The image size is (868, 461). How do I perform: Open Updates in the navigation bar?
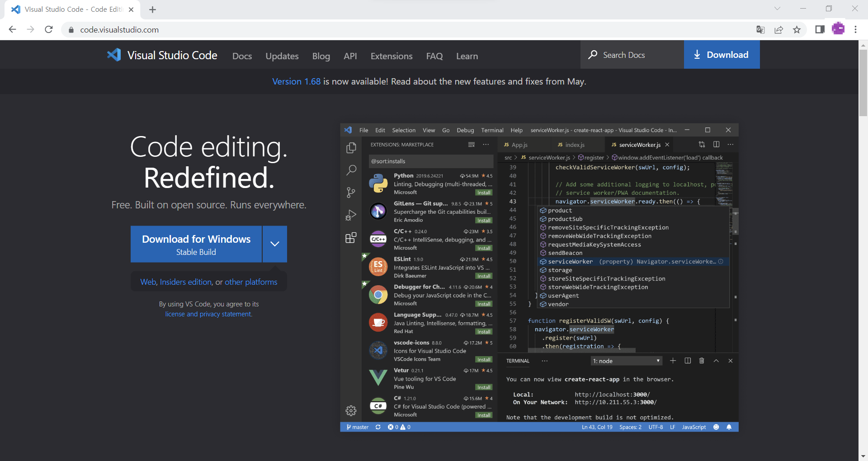coord(282,56)
